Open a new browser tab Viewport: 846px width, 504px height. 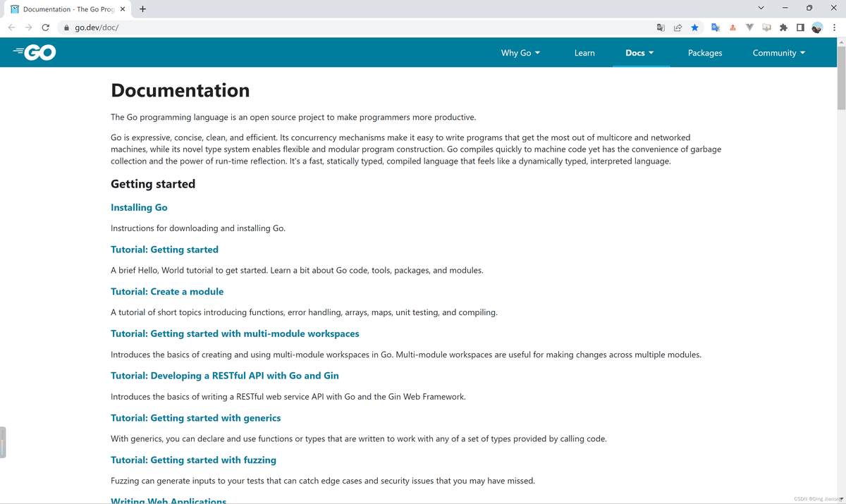[x=142, y=9]
